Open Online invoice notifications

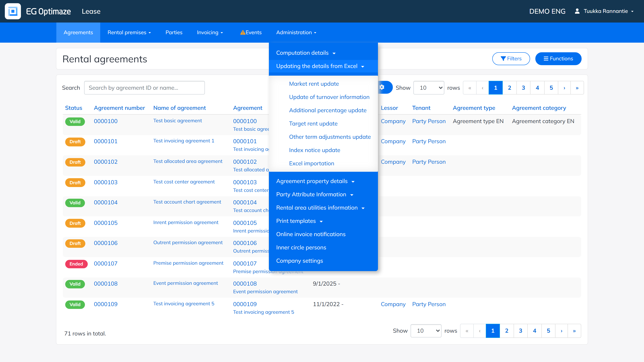click(x=311, y=234)
